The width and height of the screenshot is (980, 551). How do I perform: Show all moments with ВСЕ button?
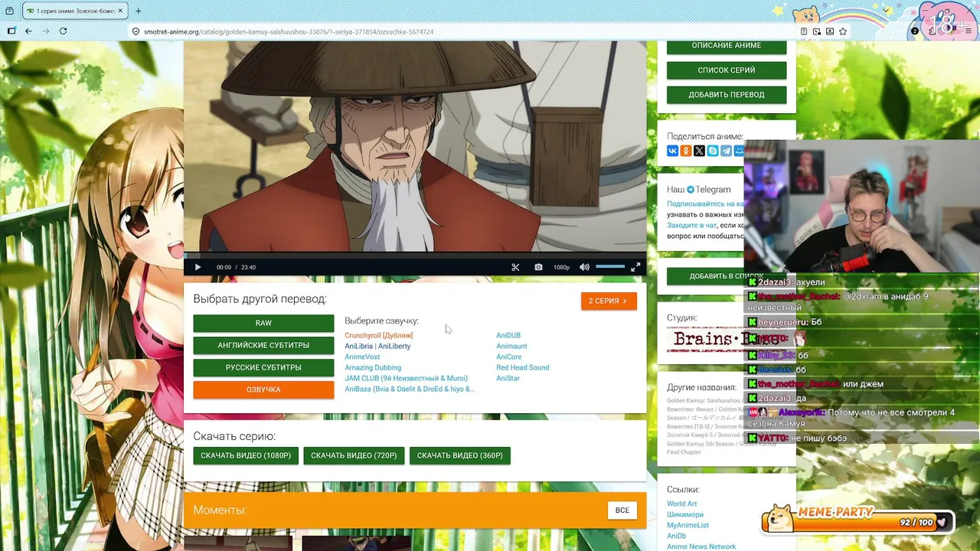click(x=622, y=510)
